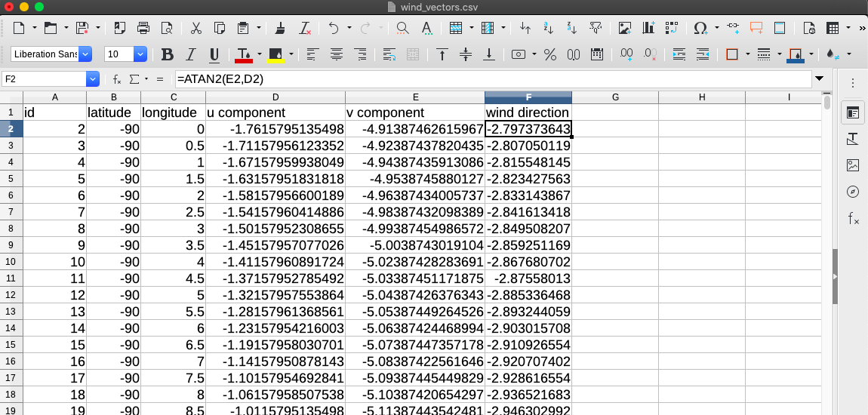Select column G header
This screenshot has height=415, width=868.
point(615,97)
